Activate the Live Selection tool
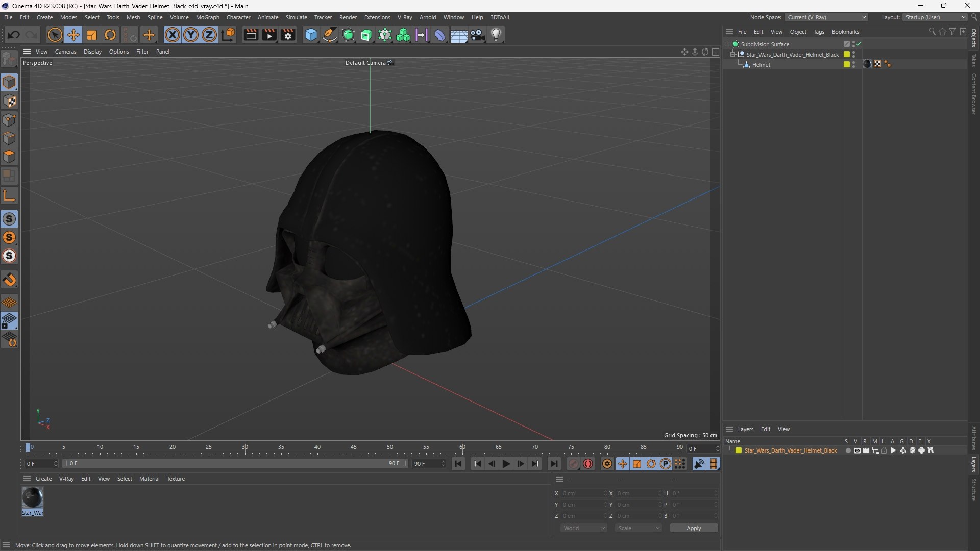The width and height of the screenshot is (980, 551). click(x=55, y=35)
